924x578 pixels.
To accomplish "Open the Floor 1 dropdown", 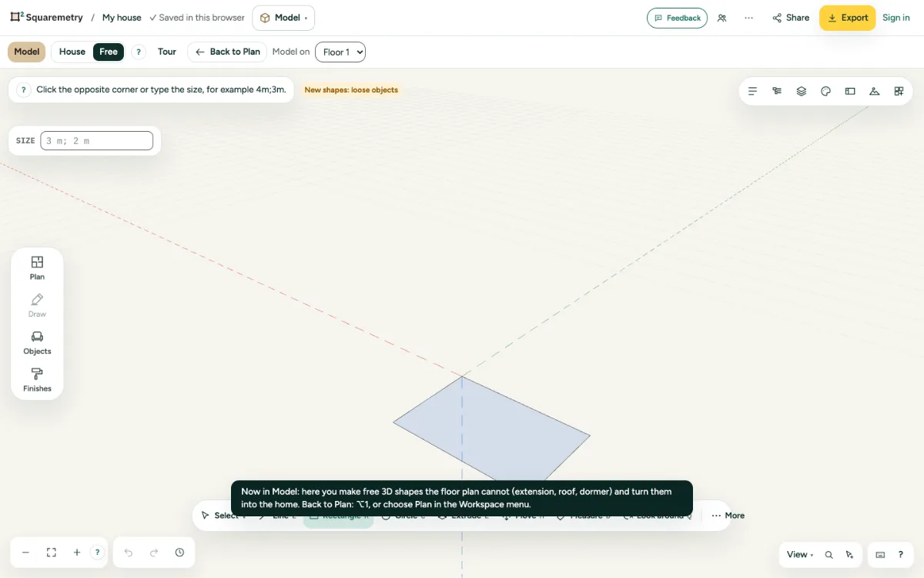I will point(340,52).
